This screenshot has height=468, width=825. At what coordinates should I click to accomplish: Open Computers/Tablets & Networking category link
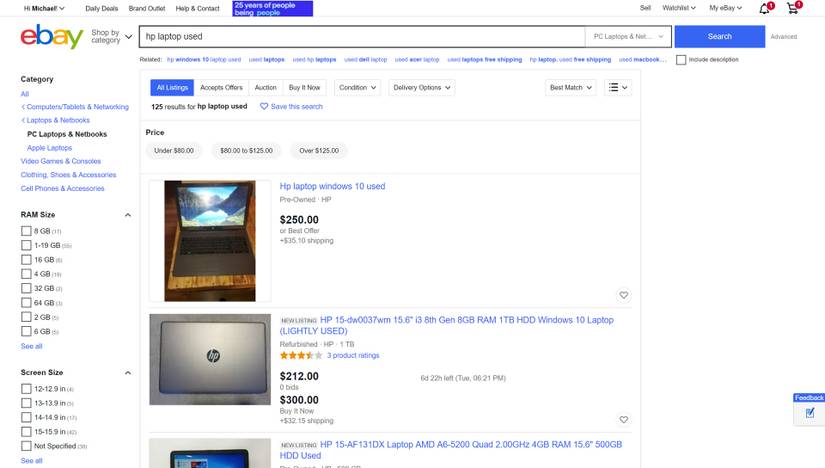point(77,106)
